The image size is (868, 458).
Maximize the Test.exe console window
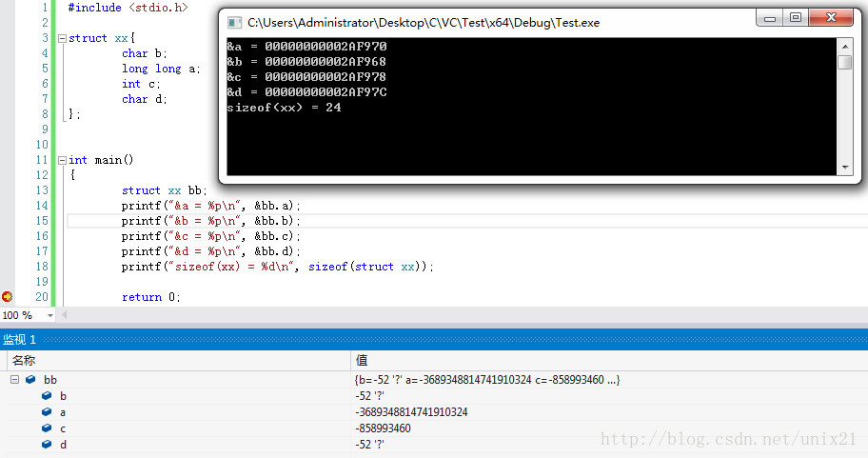[796, 18]
